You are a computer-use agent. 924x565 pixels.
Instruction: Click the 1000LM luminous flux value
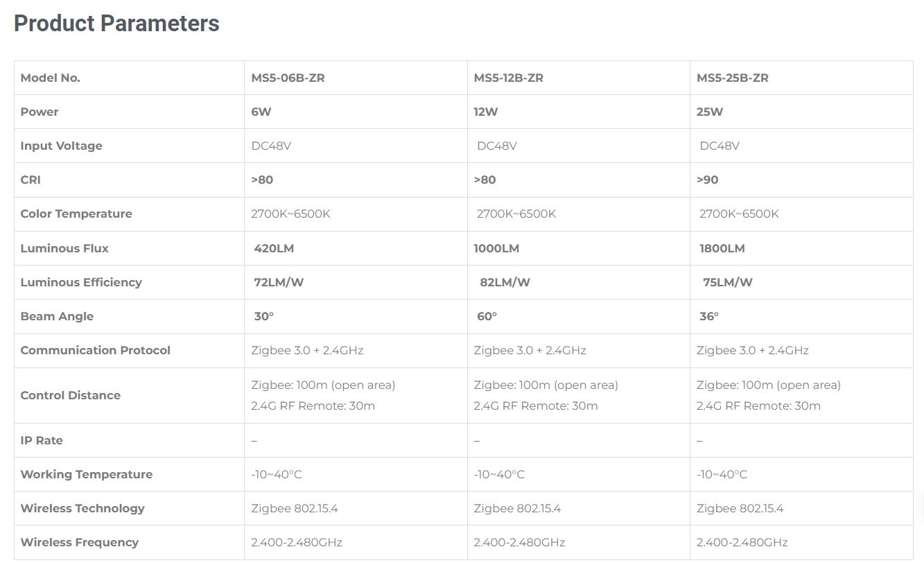click(496, 248)
